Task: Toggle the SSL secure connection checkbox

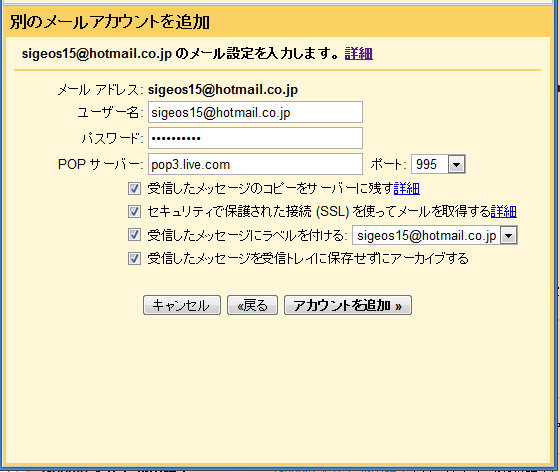Action: point(134,211)
